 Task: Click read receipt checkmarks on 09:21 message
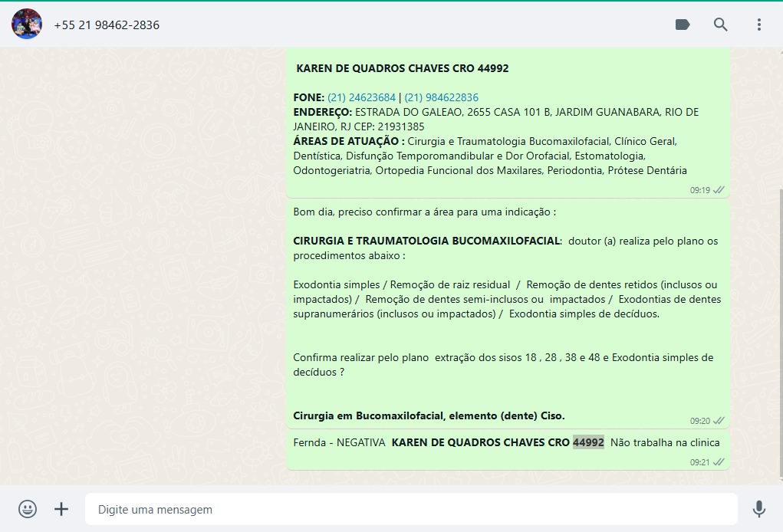pyautogui.click(x=719, y=462)
